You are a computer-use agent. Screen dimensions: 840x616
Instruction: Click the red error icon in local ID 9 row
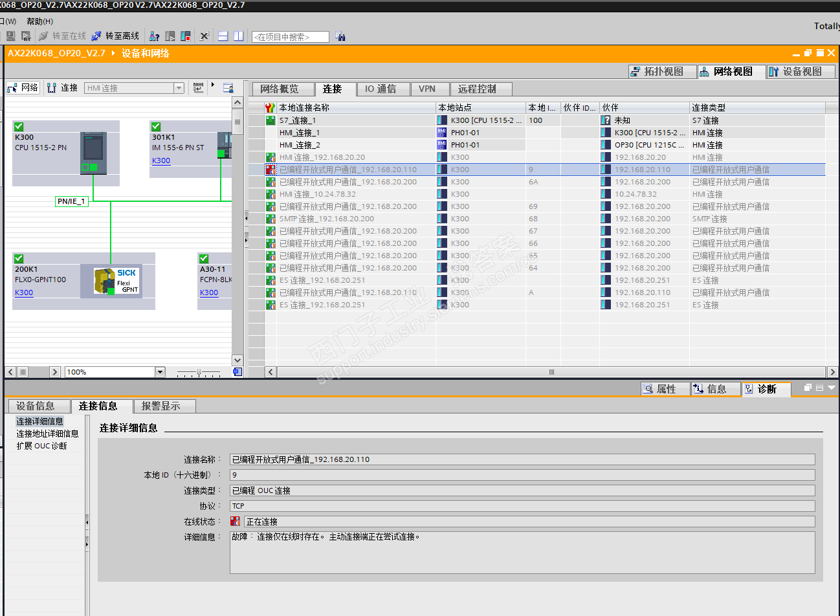click(271, 170)
